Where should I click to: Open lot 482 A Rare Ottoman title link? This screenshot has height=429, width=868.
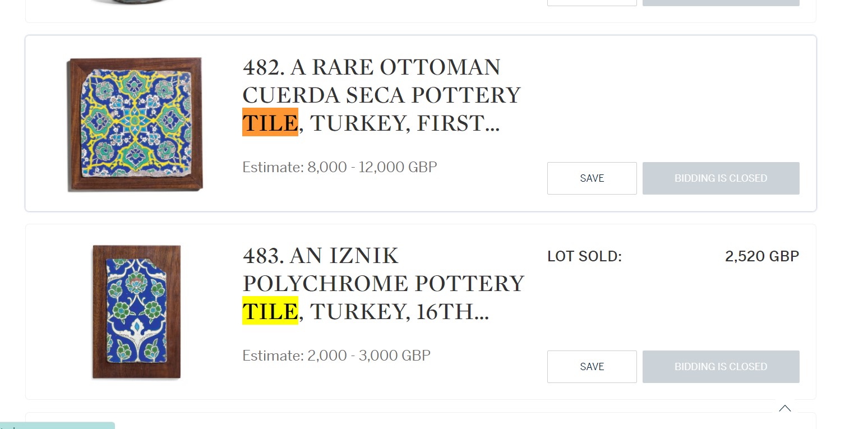click(x=381, y=95)
